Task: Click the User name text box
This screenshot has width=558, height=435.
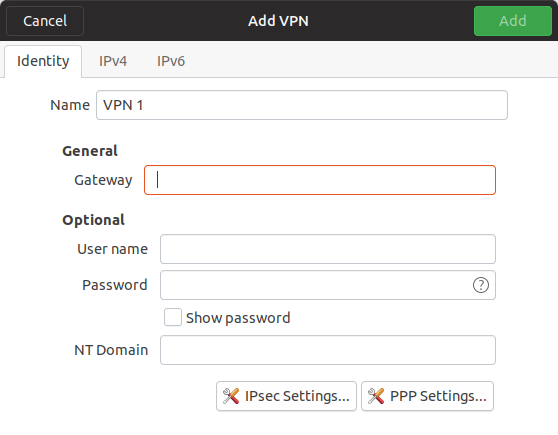Action: (x=328, y=249)
